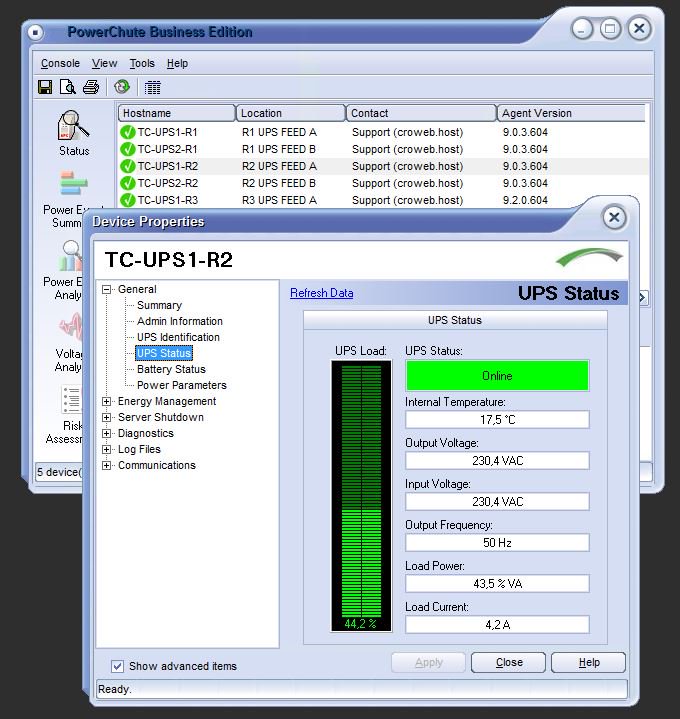This screenshot has width=680, height=719.
Task: Close the Device Properties dialog with X
Action: (614, 217)
